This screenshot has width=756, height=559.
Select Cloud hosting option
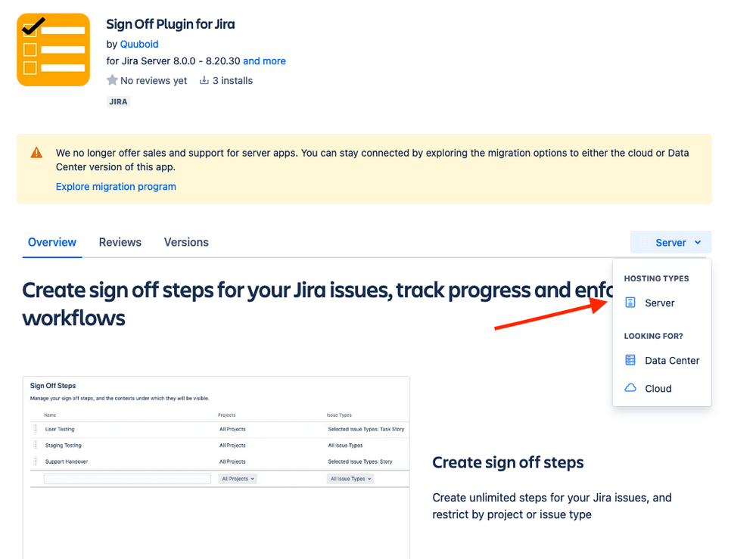point(661,388)
